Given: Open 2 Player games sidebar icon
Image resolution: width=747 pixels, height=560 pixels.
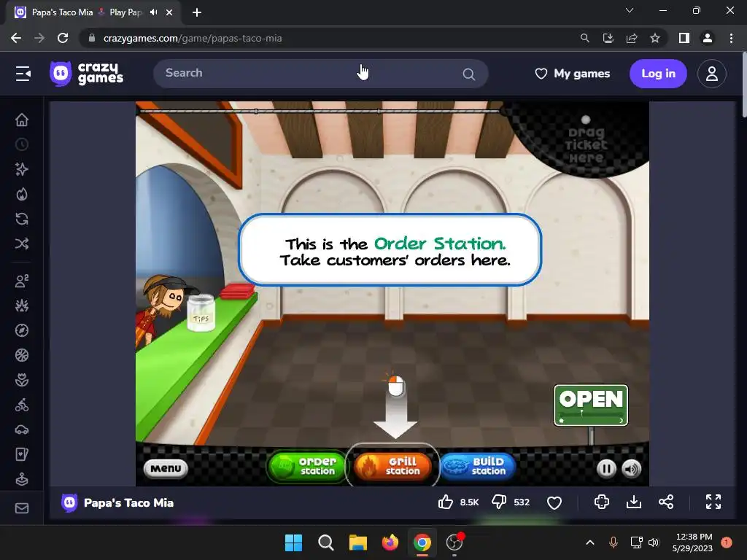Looking at the screenshot, I should [22, 281].
